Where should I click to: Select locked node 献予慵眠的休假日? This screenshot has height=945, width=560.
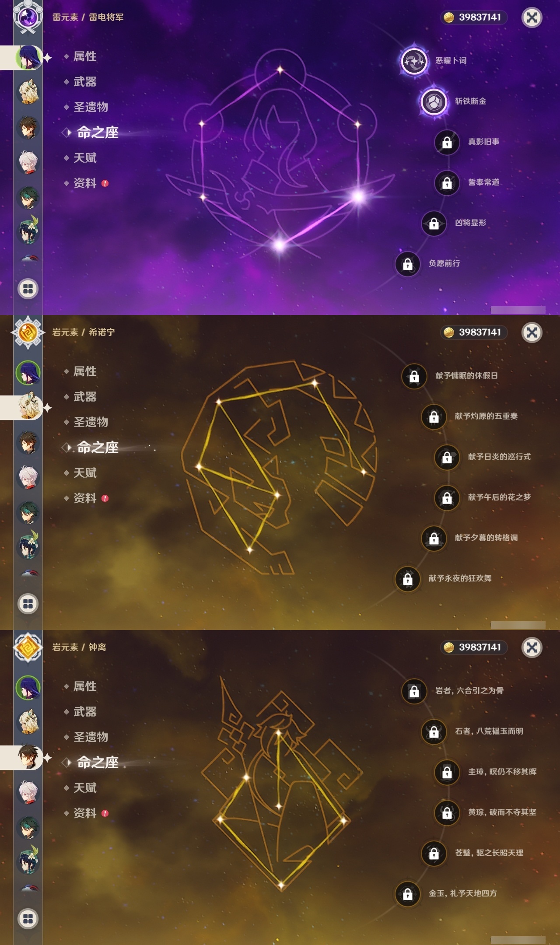coord(414,376)
